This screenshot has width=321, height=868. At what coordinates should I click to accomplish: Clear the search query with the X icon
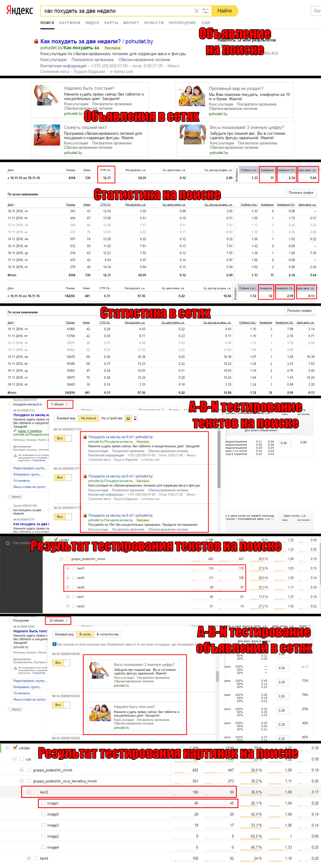tap(196, 11)
